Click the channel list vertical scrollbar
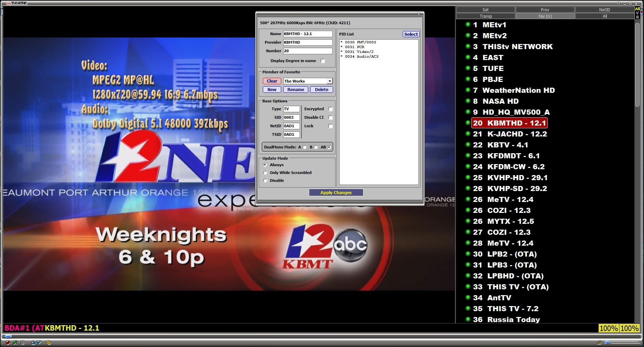644x347 pixels. (637, 64)
